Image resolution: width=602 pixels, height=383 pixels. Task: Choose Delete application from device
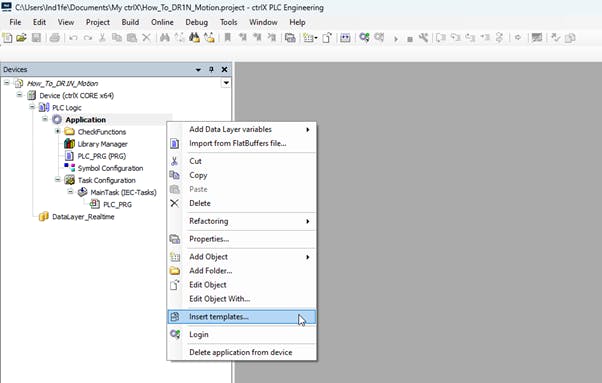tap(241, 352)
